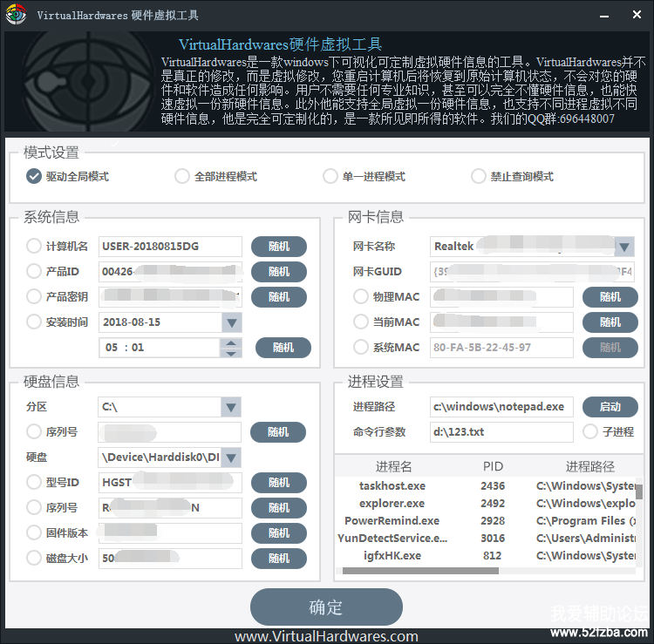Click PID value 3016 in the process list

[493, 539]
